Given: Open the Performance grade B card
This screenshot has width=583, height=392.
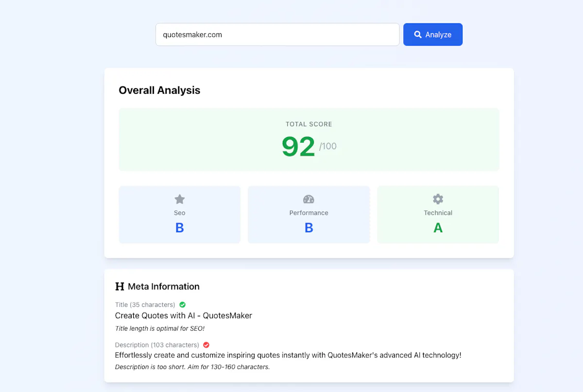Looking at the screenshot, I should point(309,214).
